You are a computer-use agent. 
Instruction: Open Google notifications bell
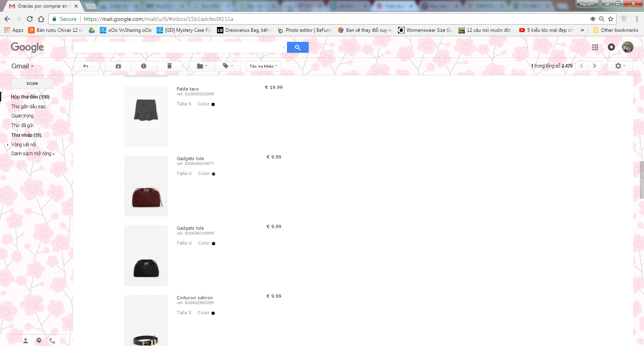click(611, 47)
